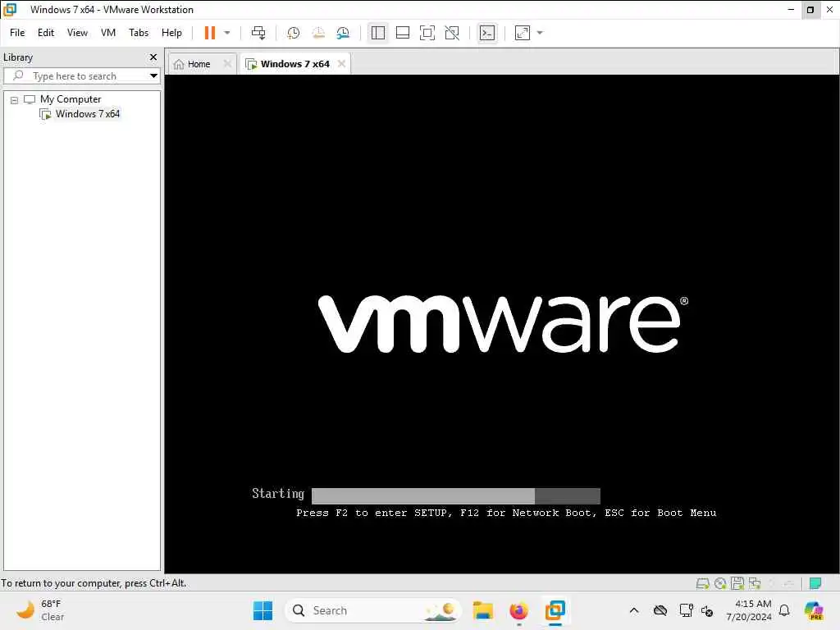Open the Help menu
The height and width of the screenshot is (630, 840).
(171, 33)
